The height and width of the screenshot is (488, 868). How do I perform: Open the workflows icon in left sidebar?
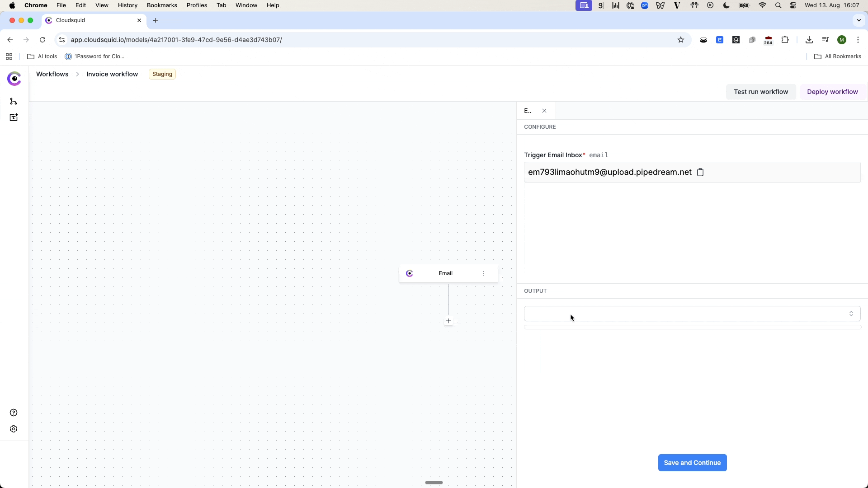(14, 101)
